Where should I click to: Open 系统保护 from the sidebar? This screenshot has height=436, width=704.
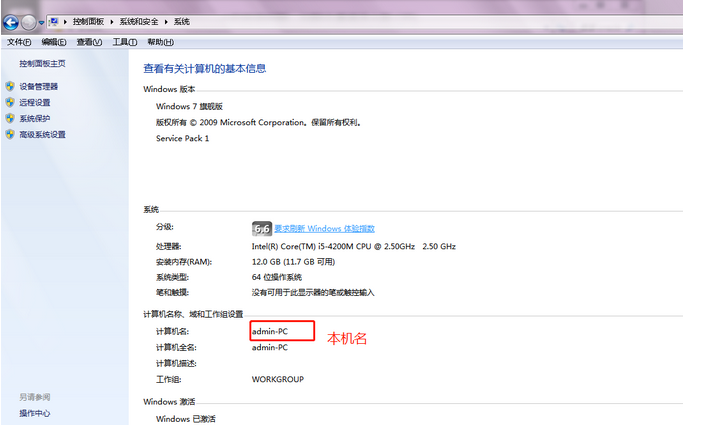point(35,119)
